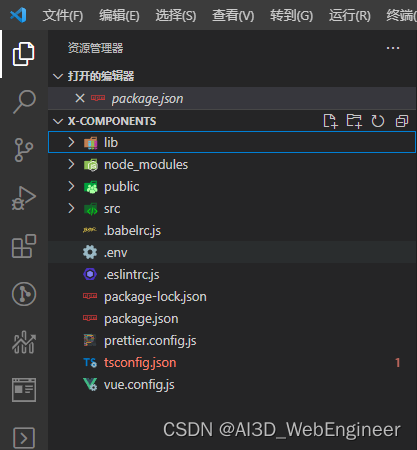
Task: Open the Explorer view in activity bar
Action: [24, 54]
